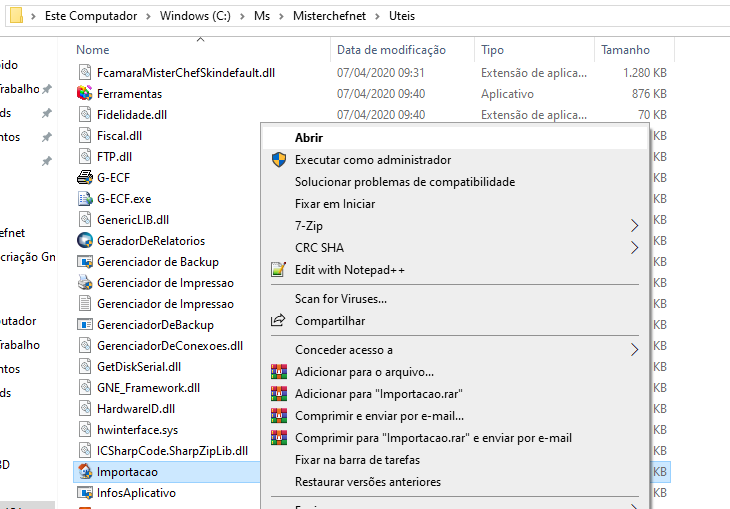Screen dimensions: 730x509
Task: Click Uteis in the address bar
Action: pyautogui.click(x=402, y=16)
